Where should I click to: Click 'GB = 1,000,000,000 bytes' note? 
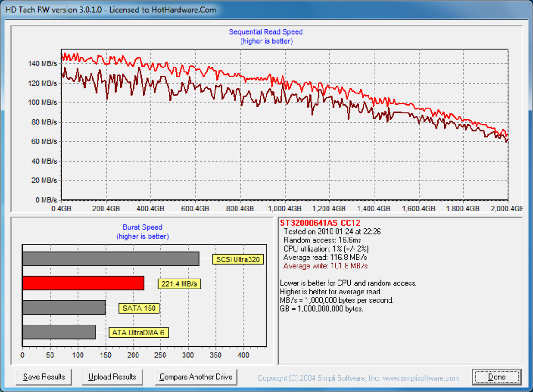point(322,309)
